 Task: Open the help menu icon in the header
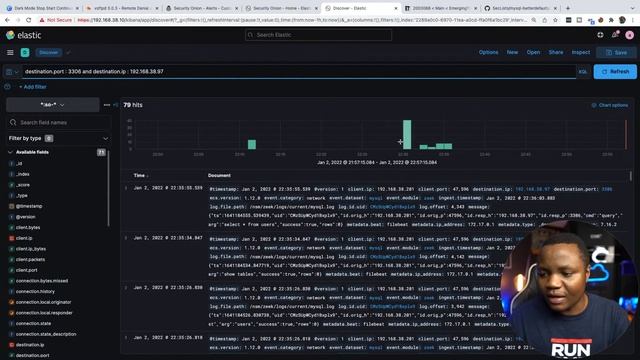click(x=600, y=35)
